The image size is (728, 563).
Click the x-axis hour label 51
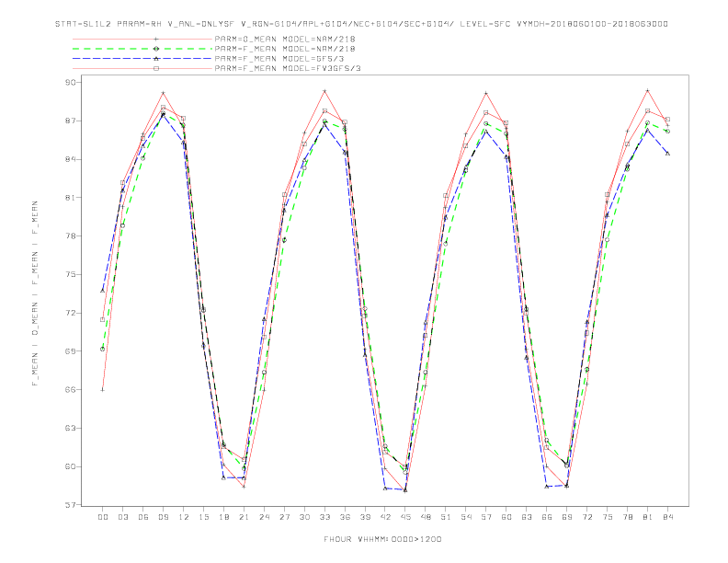point(446,517)
